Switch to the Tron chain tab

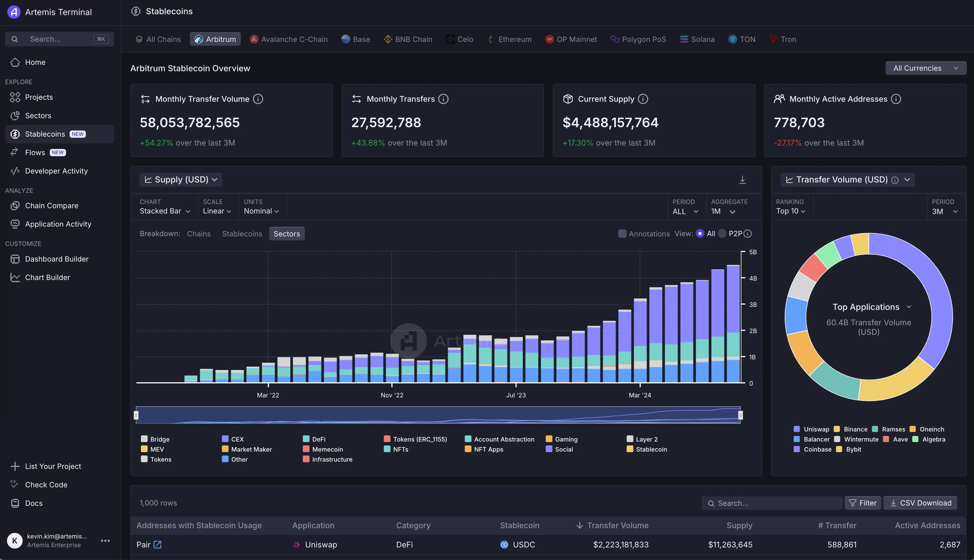782,39
